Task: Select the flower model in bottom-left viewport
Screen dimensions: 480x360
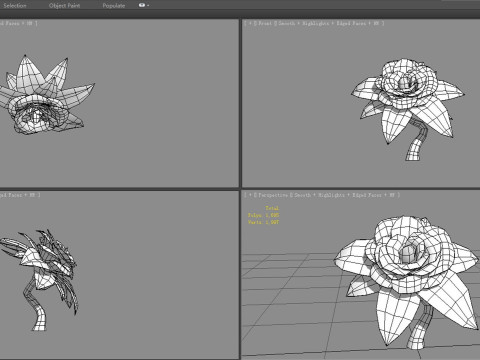Action: [x=40, y=280]
